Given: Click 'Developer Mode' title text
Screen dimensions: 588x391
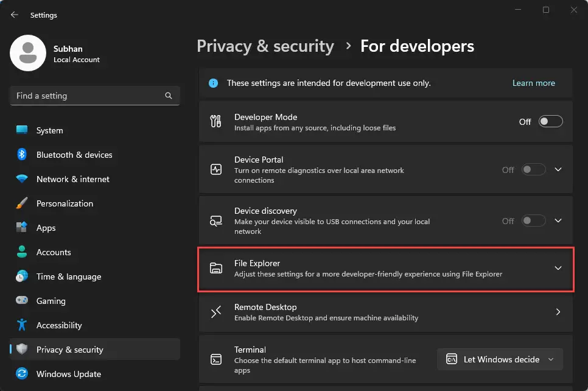Looking at the screenshot, I should coord(265,117).
